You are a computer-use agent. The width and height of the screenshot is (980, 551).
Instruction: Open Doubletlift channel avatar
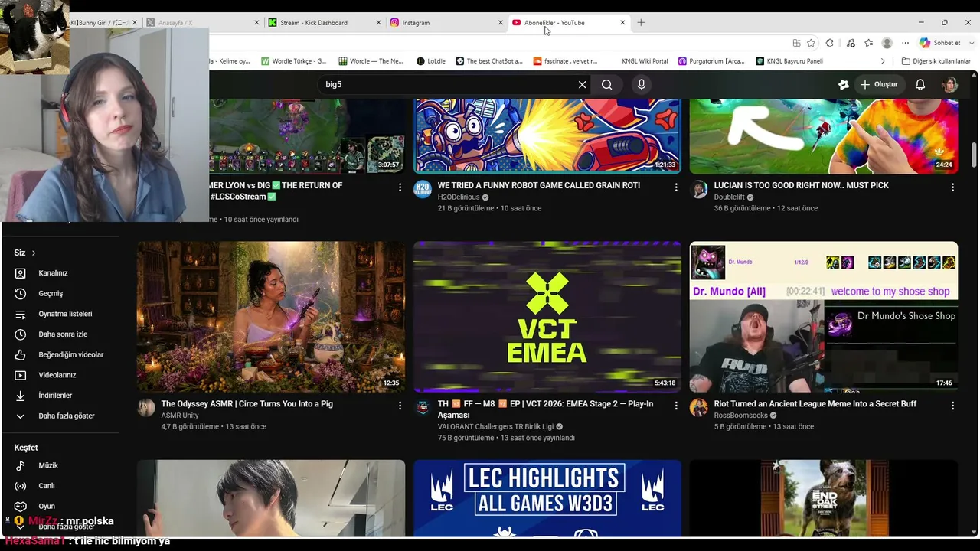(x=699, y=189)
